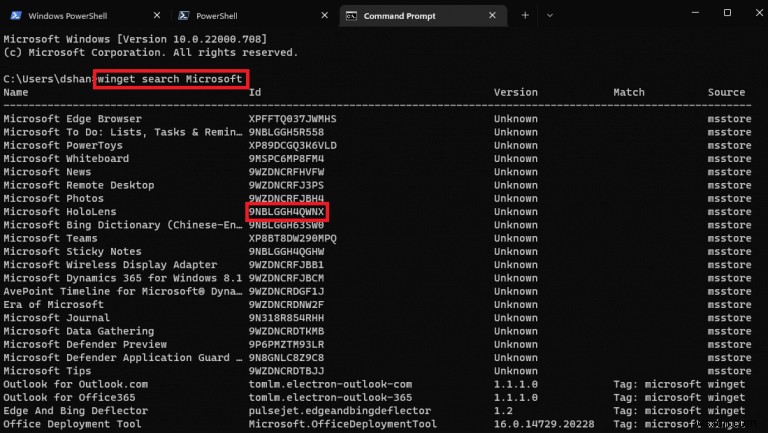This screenshot has width=768, height=433.
Task: Click the Microsoft HoloLens ID 9NBLGGH4QWNX
Action: 288,212
